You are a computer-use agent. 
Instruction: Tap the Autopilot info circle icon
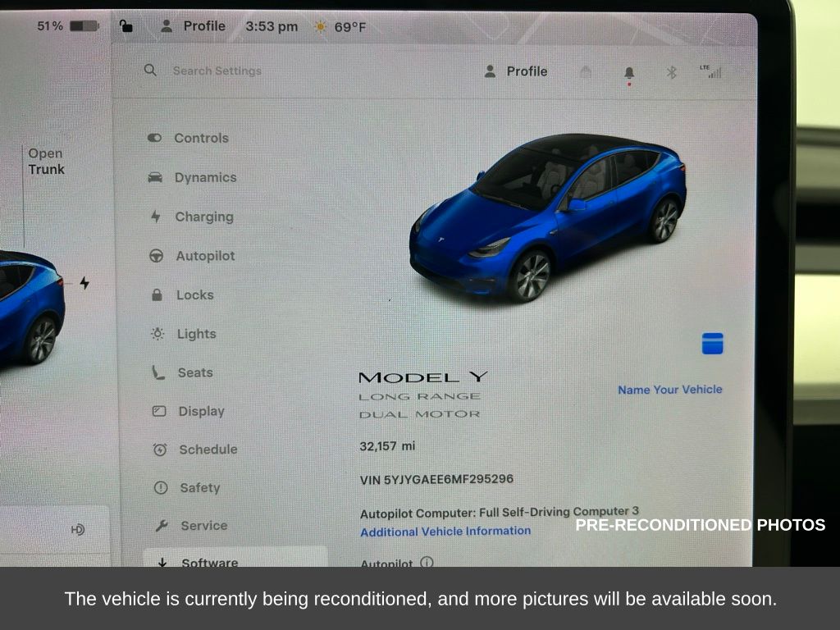[427, 562]
